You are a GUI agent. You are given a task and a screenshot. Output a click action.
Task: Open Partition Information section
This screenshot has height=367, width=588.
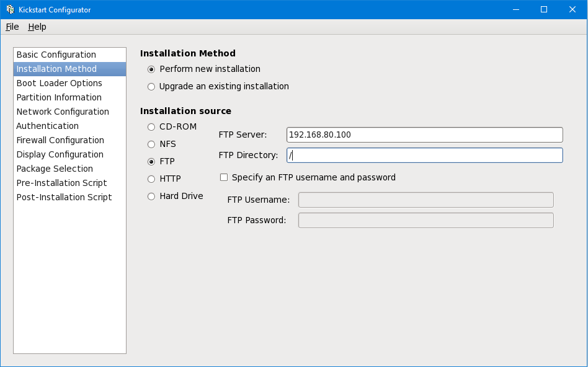pyautogui.click(x=59, y=97)
